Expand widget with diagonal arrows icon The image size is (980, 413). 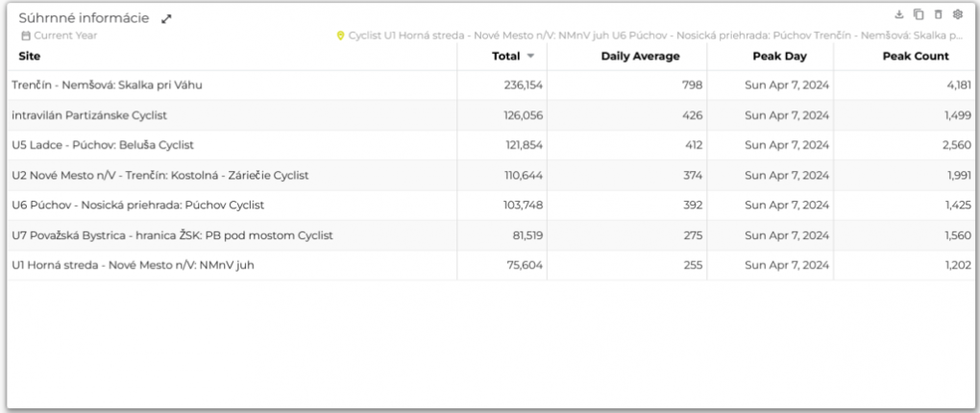point(166,19)
